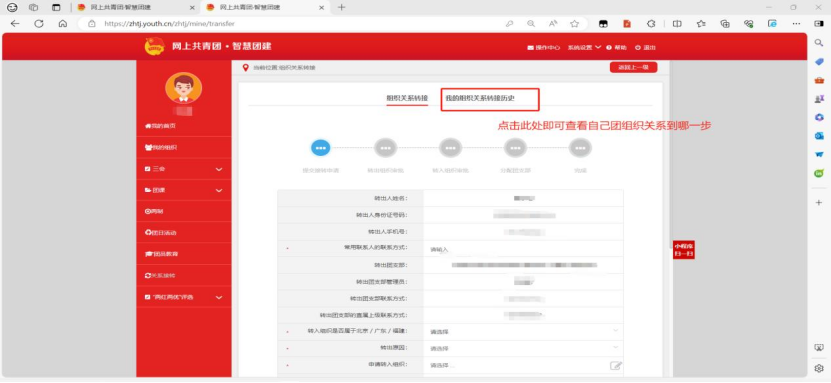Image resolution: width=831 pixels, height=383 pixels.
Task: Open the browser Extensions puzzle icon
Action: pos(652,23)
